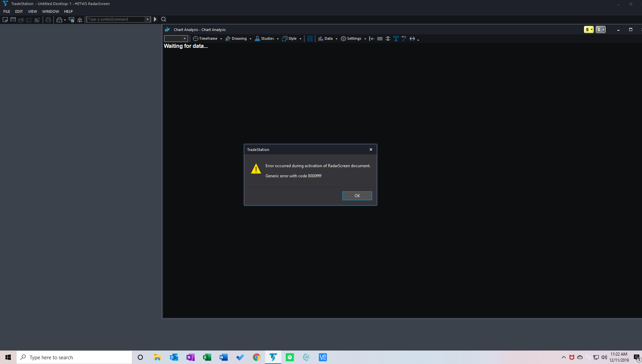Click the play arrow next to command box
Viewport: 642px width, 364px height.
pos(155,20)
